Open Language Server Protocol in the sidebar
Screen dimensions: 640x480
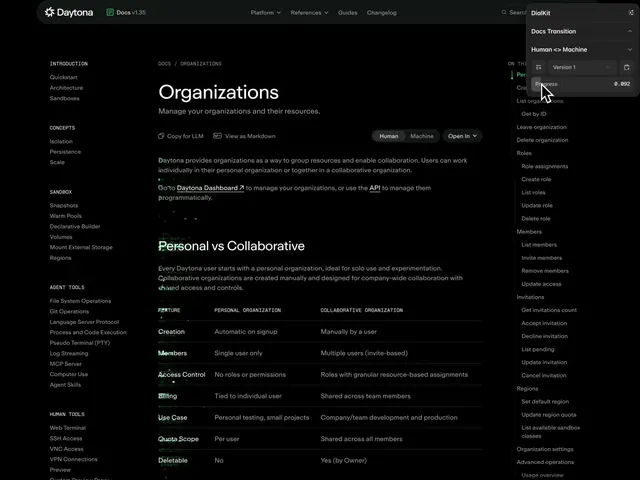pyautogui.click(x=84, y=322)
